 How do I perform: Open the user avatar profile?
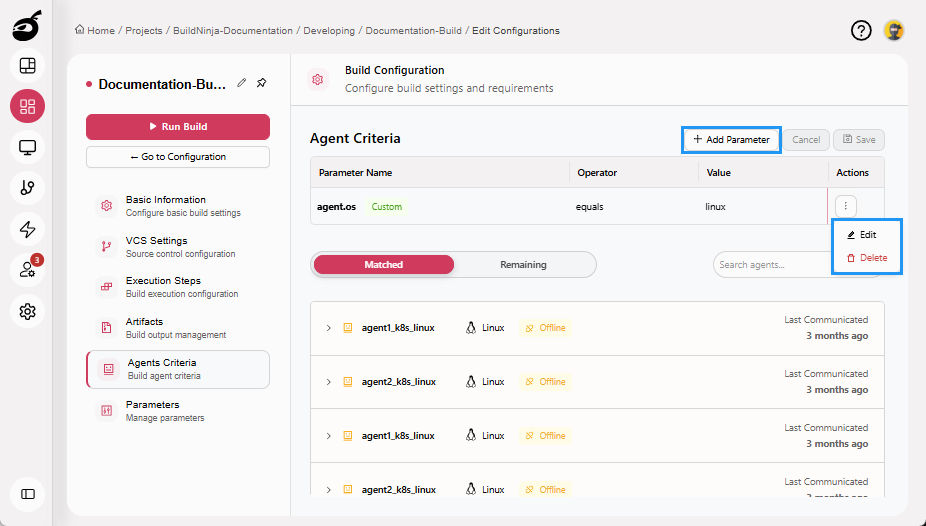point(894,30)
